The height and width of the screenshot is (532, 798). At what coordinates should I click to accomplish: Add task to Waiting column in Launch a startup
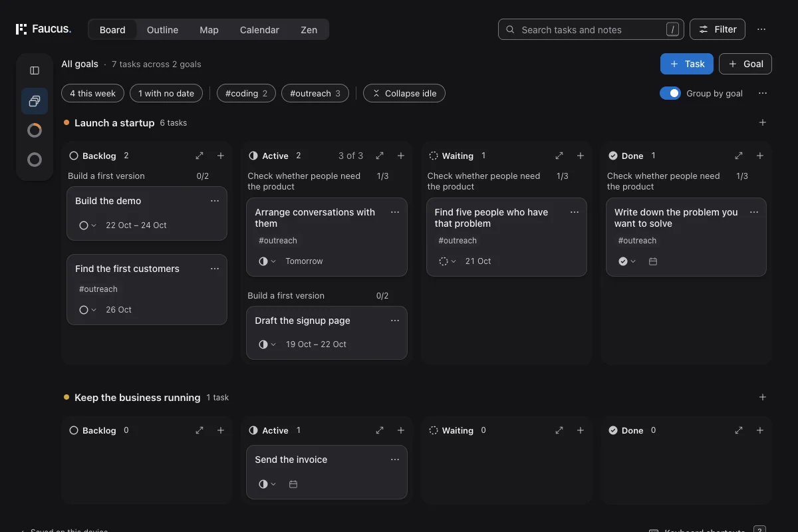click(581, 156)
